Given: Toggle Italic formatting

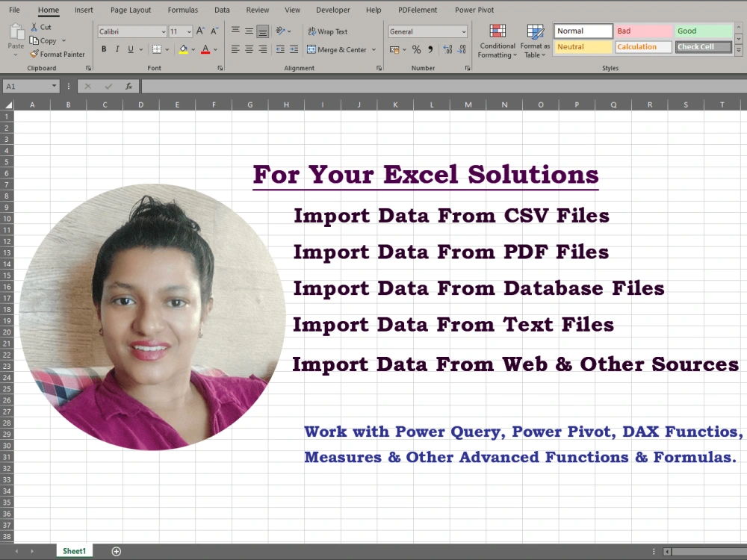Looking at the screenshot, I should (x=117, y=49).
